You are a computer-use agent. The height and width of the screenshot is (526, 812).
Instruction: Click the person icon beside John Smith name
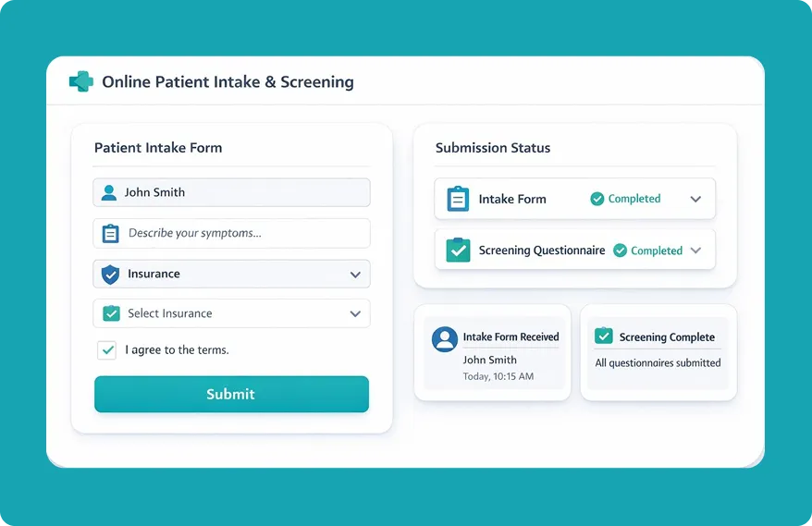coord(109,192)
